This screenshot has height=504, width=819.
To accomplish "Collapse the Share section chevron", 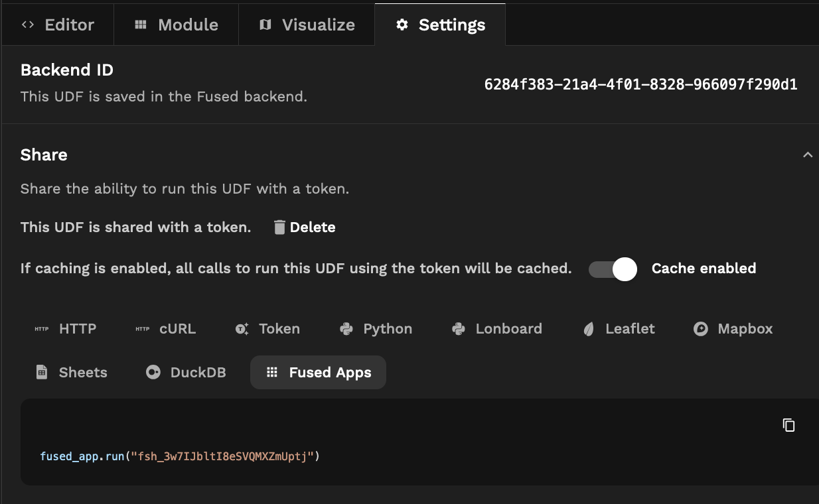I will pyautogui.click(x=807, y=155).
